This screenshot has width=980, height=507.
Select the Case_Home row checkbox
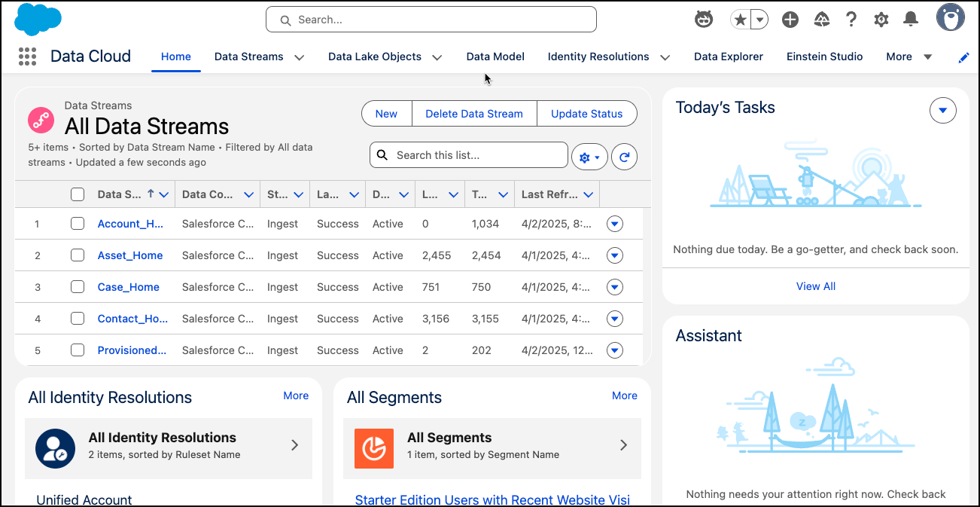click(78, 287)
